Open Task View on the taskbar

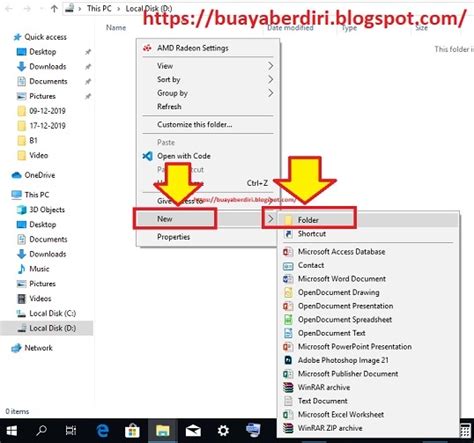point(71,431)
